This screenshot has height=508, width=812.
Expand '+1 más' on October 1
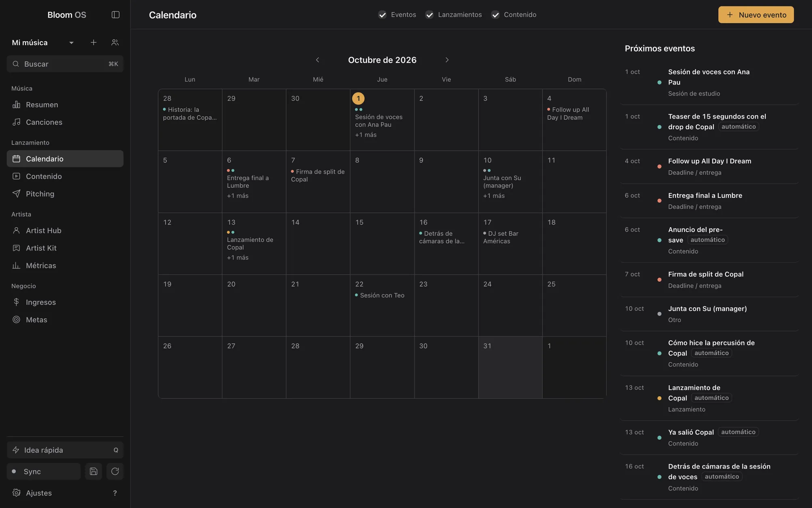click(366, 135)
